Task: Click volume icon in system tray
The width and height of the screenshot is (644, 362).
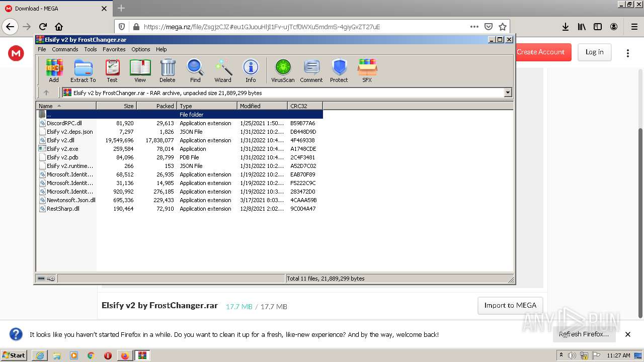Action: tap(572, 355)
